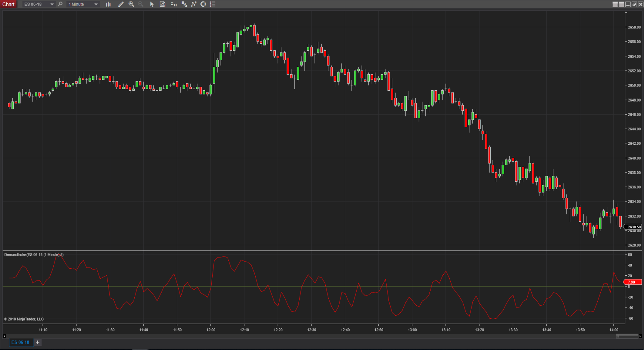Open the bar type chart style icon
Viewport: 644px width, 350px height.
coord(108,4)
